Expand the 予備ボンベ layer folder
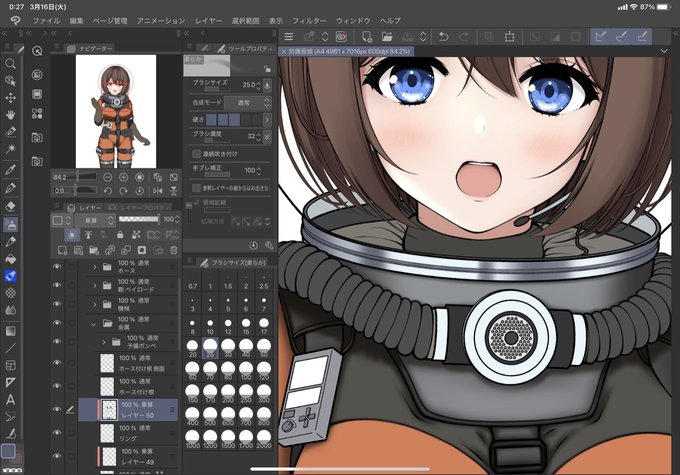 point(104,342)
